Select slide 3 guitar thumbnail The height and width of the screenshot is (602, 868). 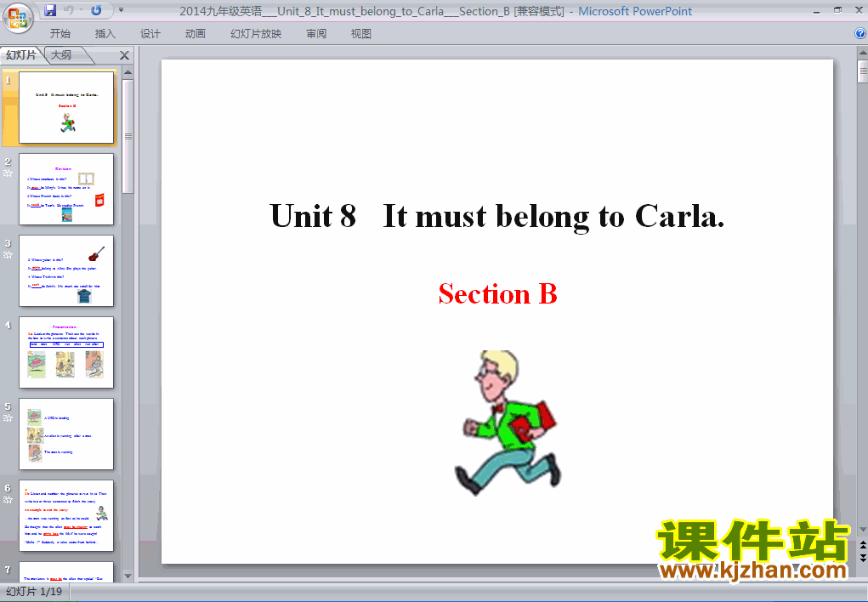[x=66, y=271]
